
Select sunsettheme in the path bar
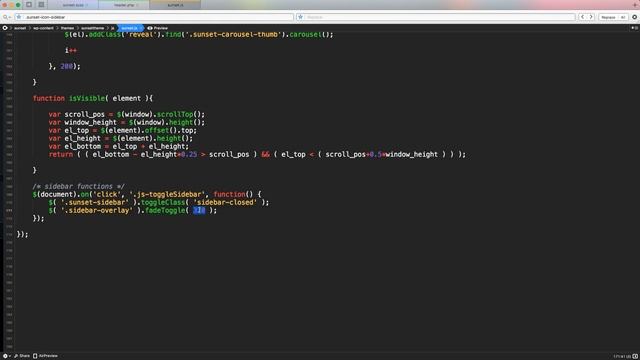click(x=92, y=28)
